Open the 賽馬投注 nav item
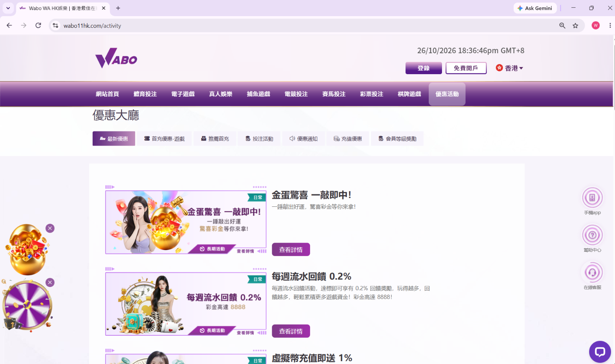The width and height of the screenshot is (615, 364). pos(334,94)
